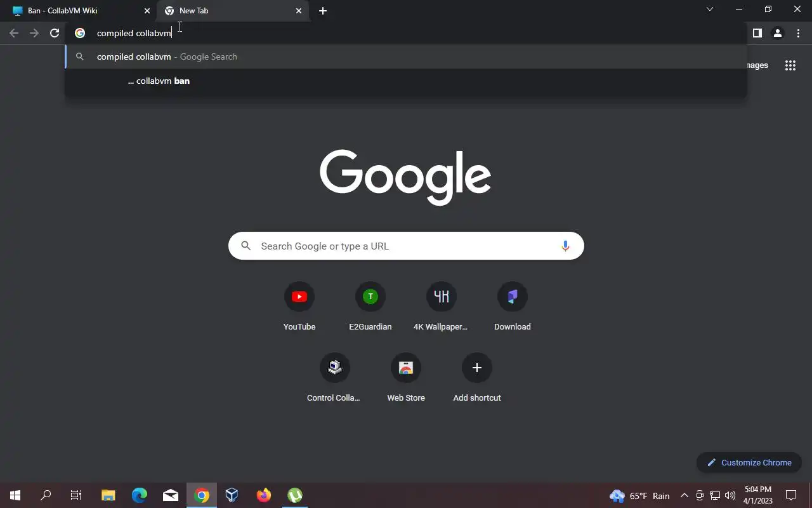Viewport: 812px width, 508px height.
Task: Open the Windows Start menu
Action: 15,495
